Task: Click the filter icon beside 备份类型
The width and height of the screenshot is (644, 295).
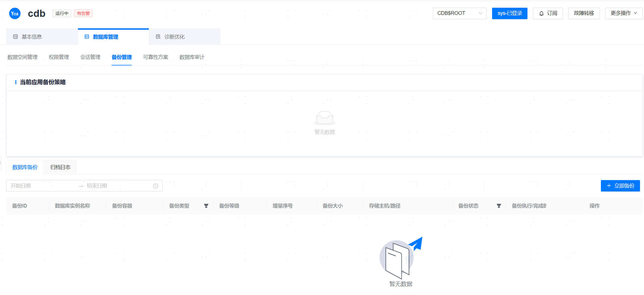Action: click(206, 206)
